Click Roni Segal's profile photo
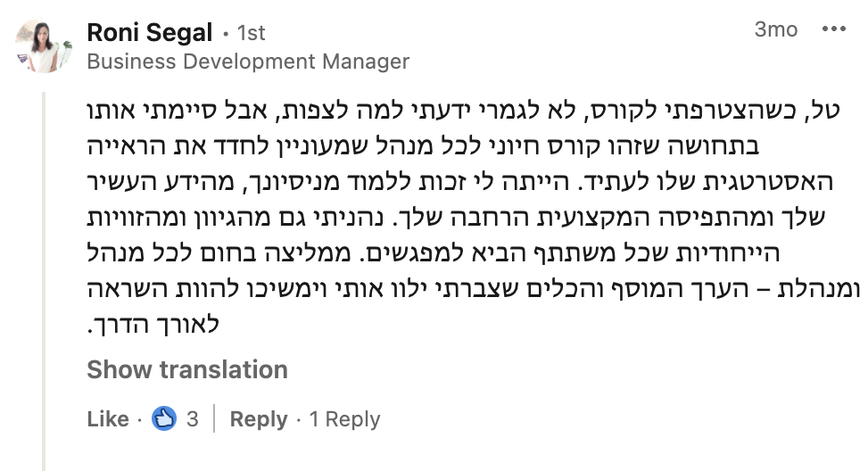 click(x=43, y=45)
